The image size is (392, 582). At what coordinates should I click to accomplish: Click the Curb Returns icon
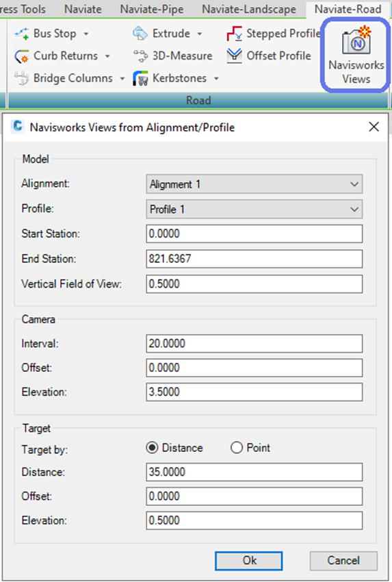[x=22, y=56]
